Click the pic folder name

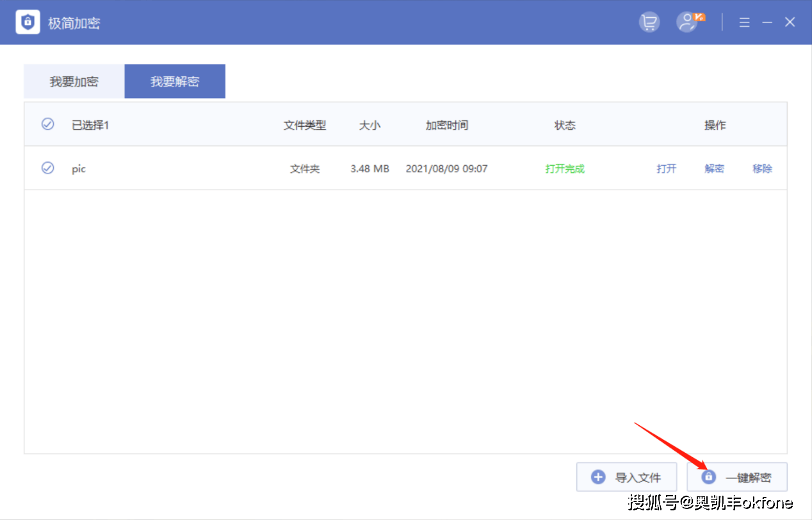pyautogui.click(x=79, y=168)
